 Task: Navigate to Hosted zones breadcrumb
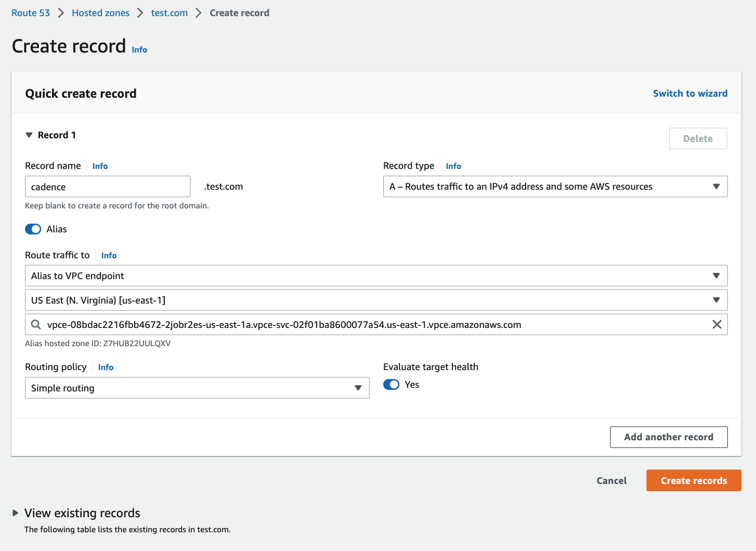point(100,13)
